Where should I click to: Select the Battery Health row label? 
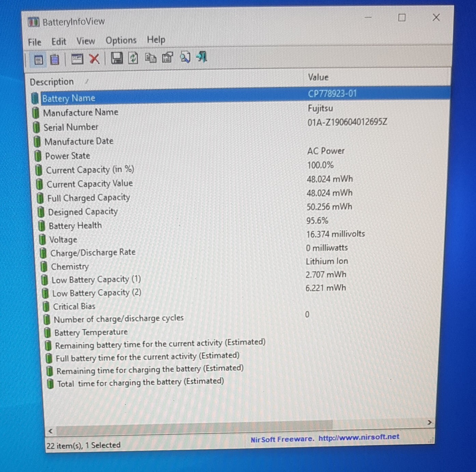[75, 226]
